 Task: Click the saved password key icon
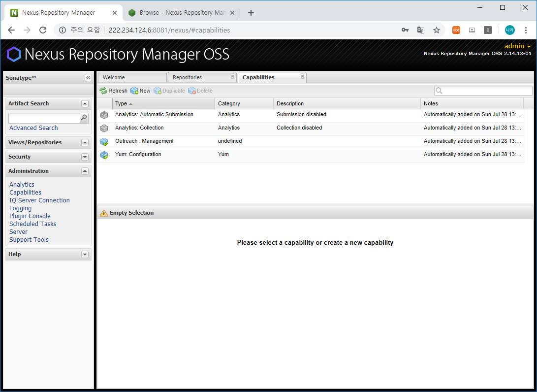click(x=405, y=30)
